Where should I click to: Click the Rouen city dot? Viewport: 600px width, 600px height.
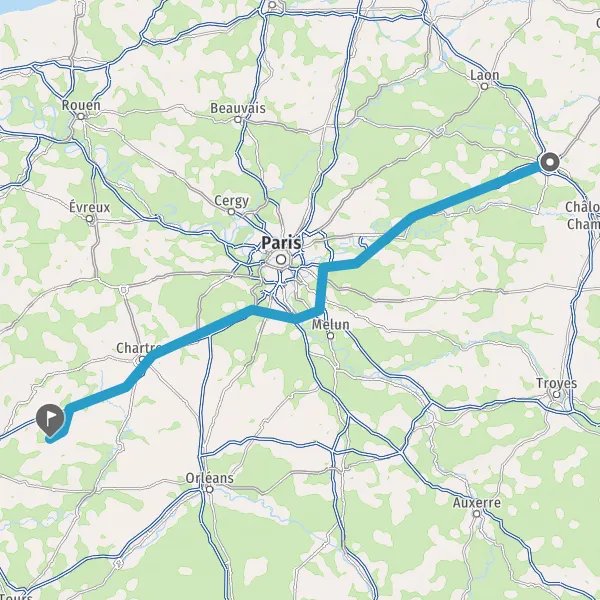coord(81,116)
